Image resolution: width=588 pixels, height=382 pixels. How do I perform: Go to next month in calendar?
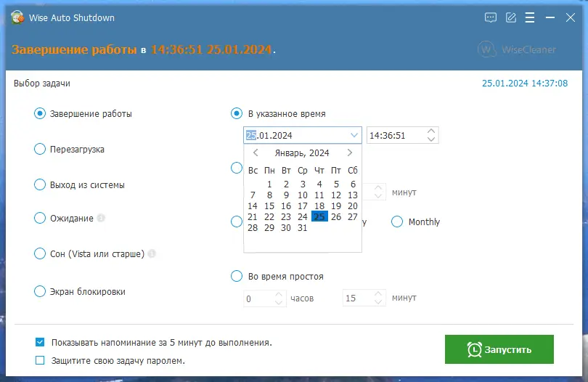tap(349, 153)
